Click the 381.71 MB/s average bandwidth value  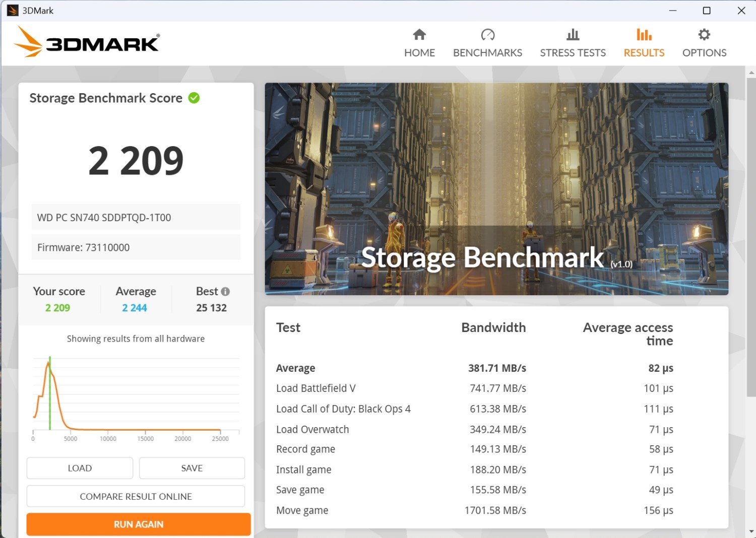(497, 368)
